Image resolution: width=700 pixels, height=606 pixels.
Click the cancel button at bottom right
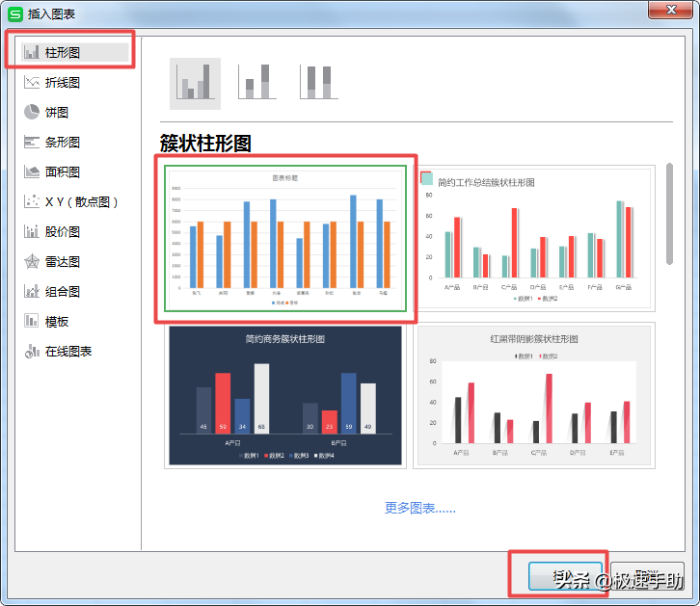[x=647, y=576]
